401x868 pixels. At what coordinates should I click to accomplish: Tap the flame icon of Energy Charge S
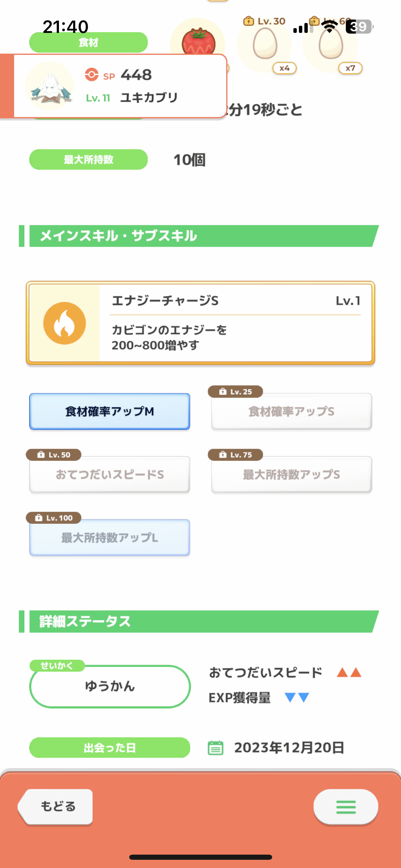point(64,323)
